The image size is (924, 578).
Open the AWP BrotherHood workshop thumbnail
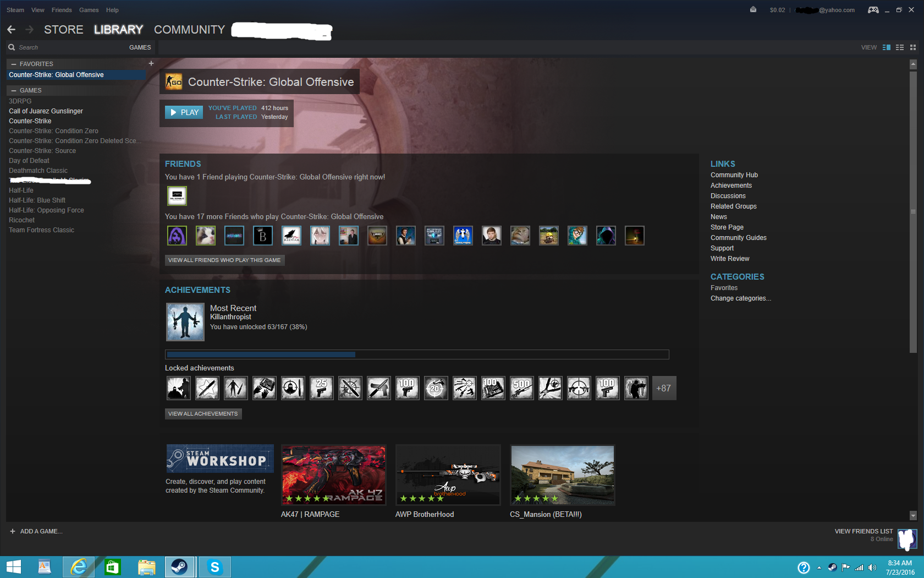(448, 475)
